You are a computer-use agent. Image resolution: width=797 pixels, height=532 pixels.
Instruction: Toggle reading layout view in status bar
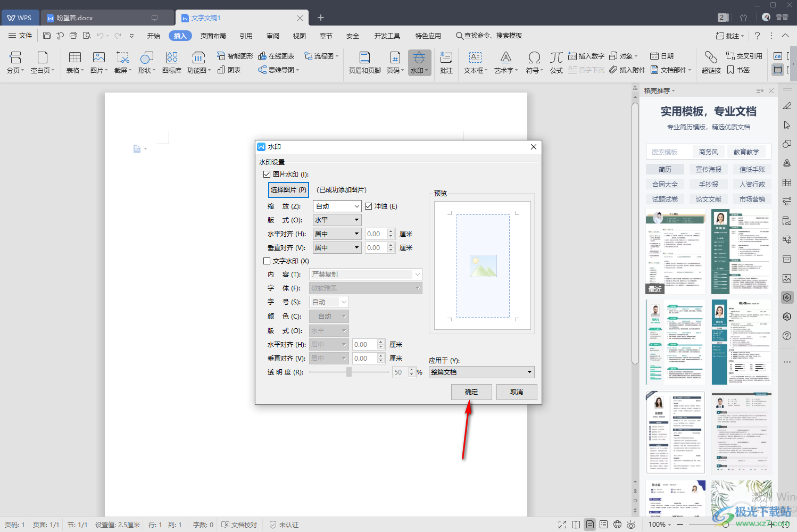[x=576, y=525]
